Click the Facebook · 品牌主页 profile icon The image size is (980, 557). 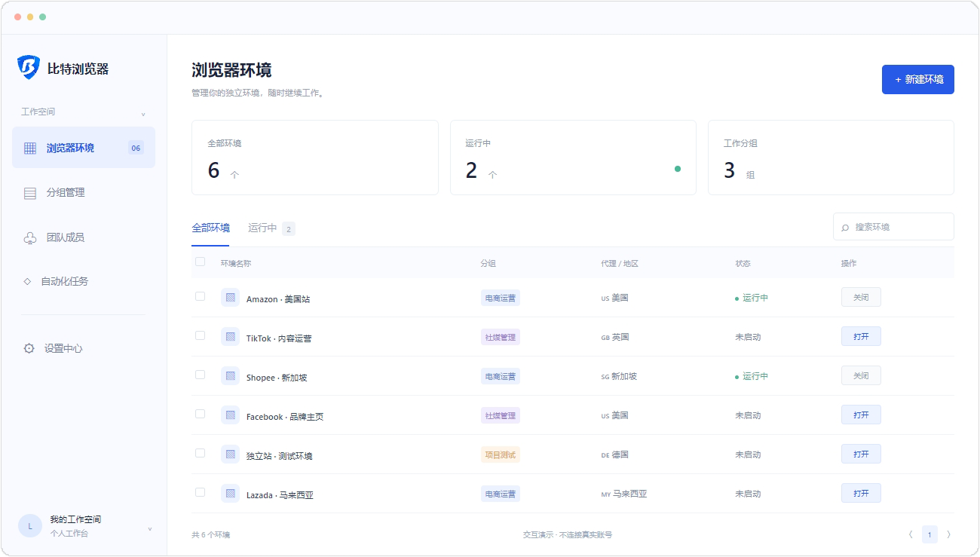[x=230, y=415]
